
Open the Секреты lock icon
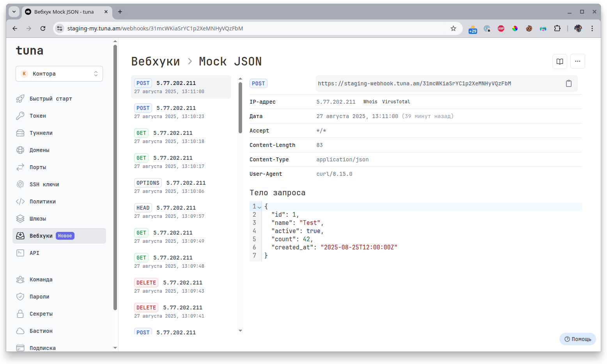pos(20,314)
